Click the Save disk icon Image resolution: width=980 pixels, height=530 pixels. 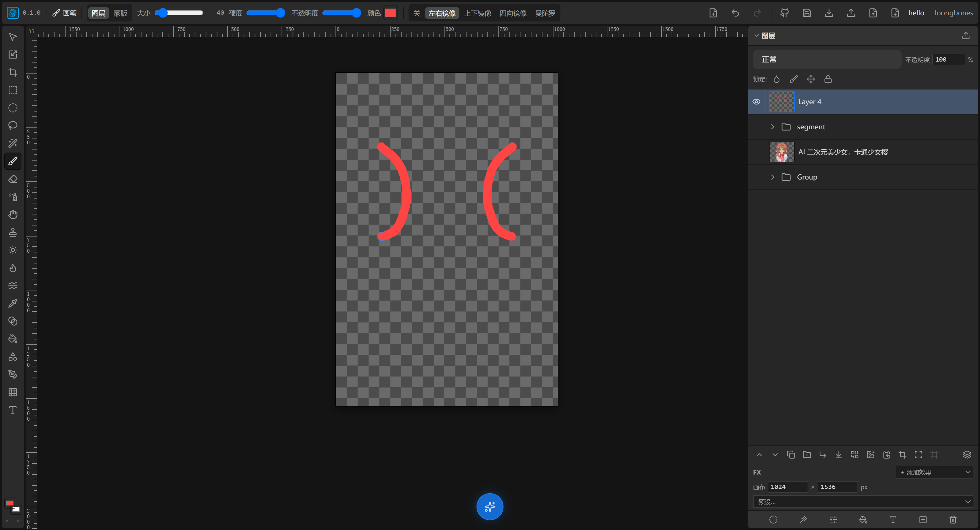[807, 13]
